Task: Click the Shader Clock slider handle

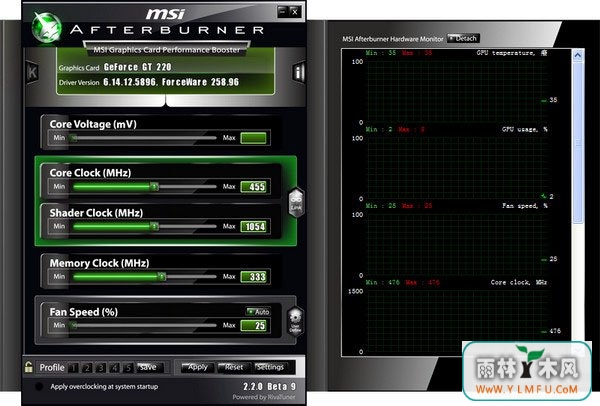Action: (154, 226)
